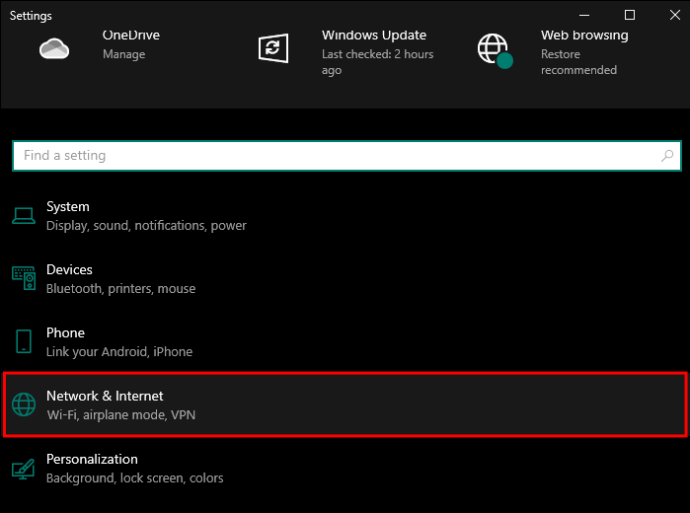Click the Web browsing globe icon
This screenshot has width=690, height=513.
pos(493,49)
